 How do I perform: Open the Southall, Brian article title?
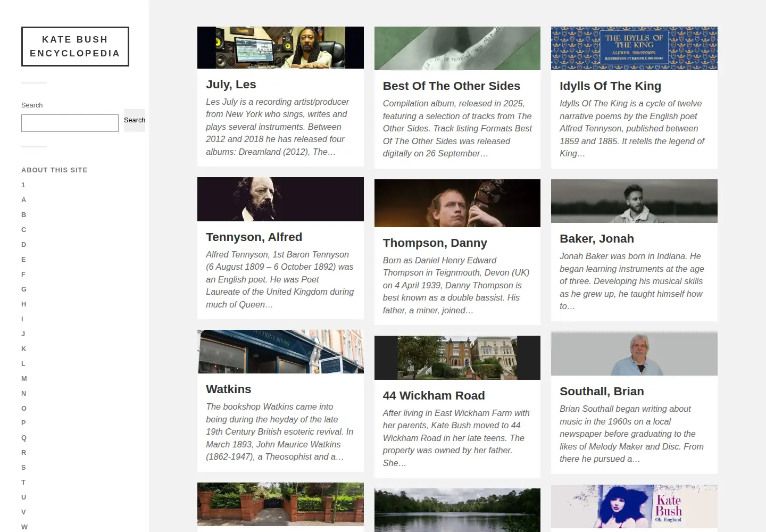(602, 392)
